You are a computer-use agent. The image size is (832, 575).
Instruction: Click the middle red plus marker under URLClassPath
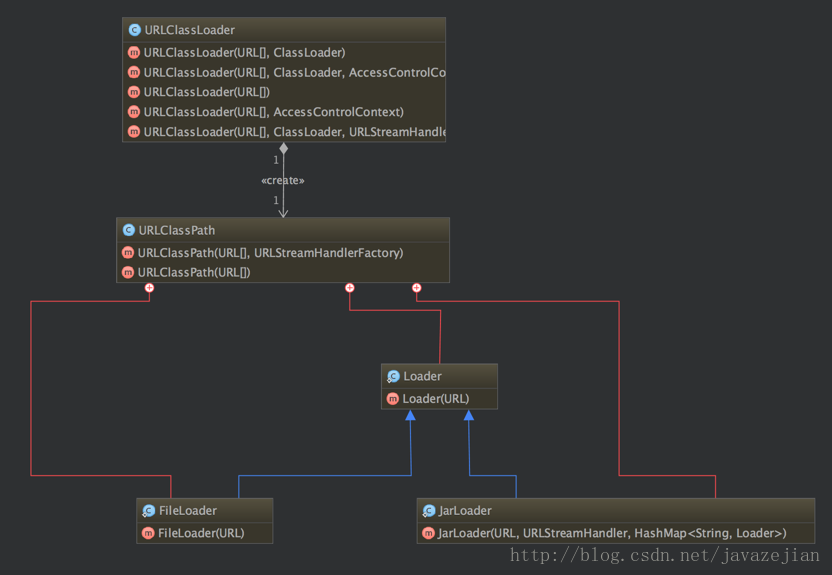[x=349, y=288]
